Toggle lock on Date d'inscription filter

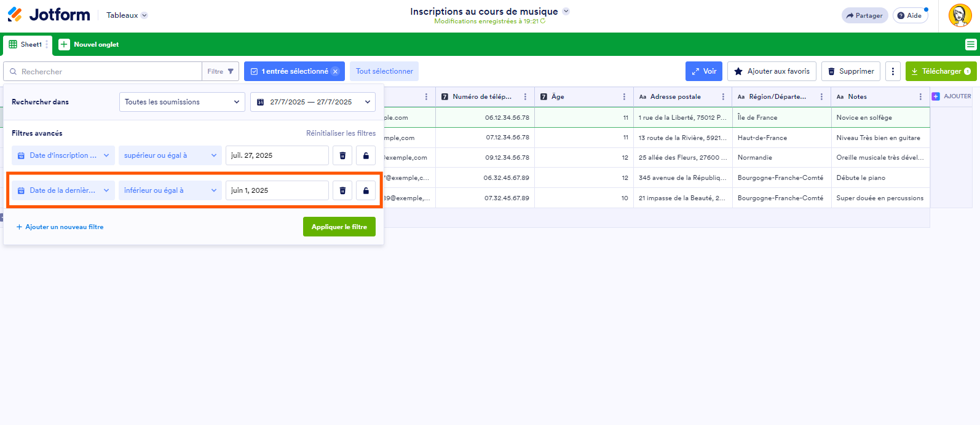coord(366,155)
